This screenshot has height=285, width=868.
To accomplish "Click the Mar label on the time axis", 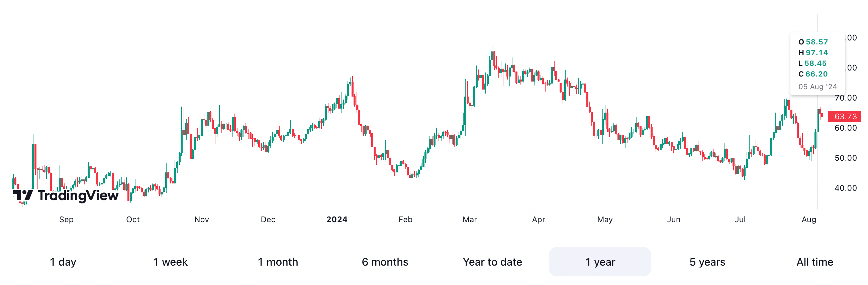I will point(469,220).
